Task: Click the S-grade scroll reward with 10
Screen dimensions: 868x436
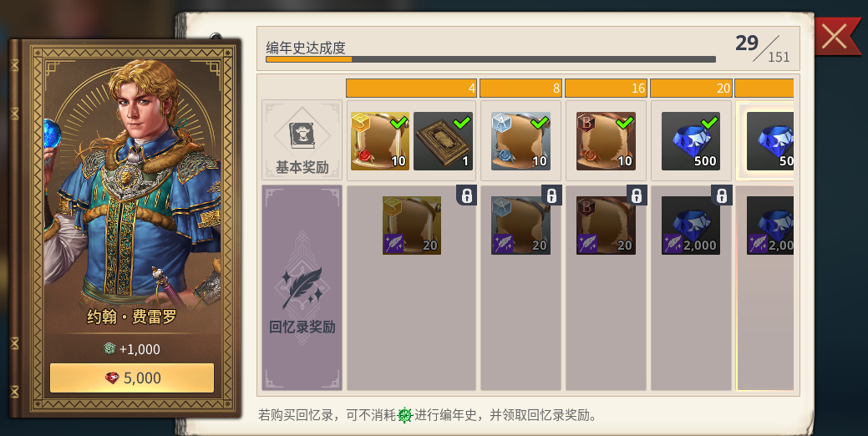Action: click(x=380, y=141)
